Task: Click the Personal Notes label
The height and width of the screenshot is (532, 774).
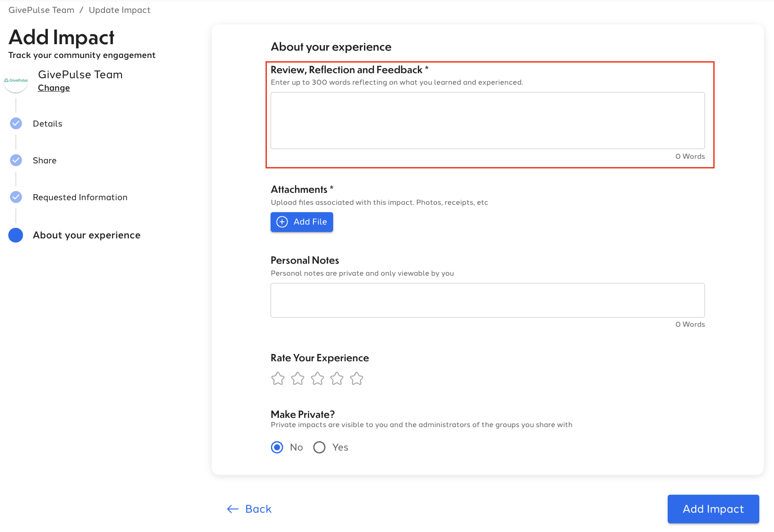Action: (x=305, y=260)
